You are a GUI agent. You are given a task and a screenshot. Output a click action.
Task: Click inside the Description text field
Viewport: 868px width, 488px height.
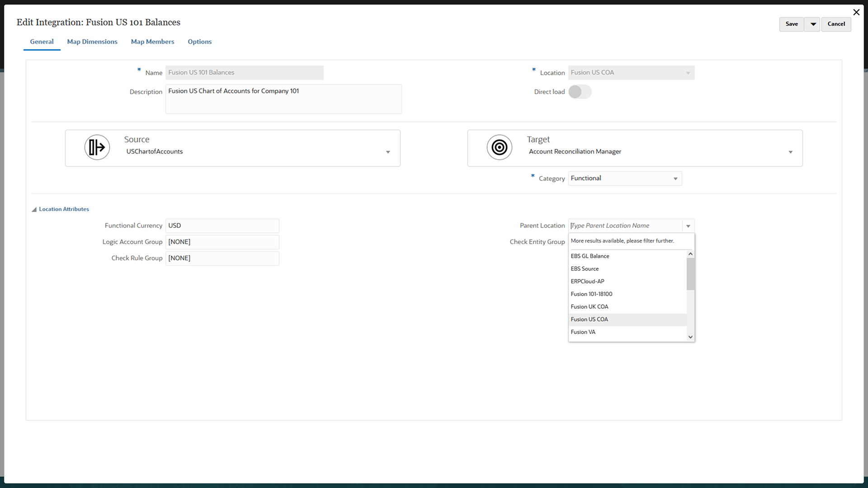283,99
